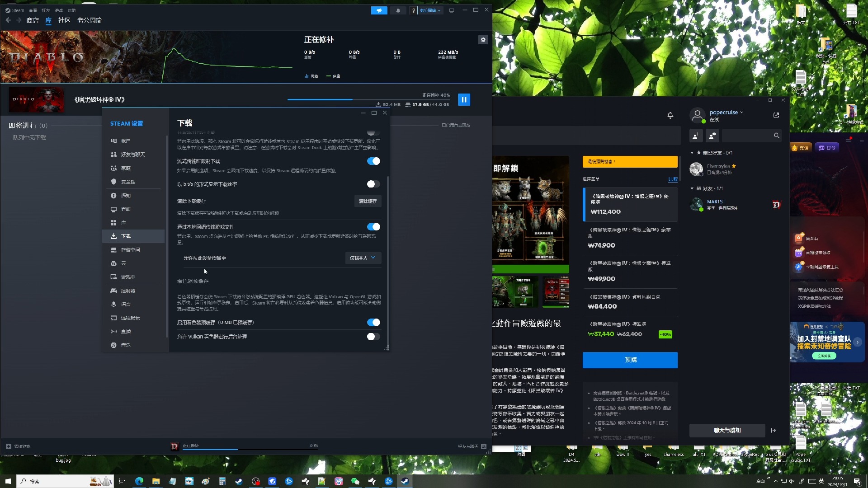This screenshot has height=488, width=868.
Task: Open the 仅我本人 transfer permission dropdown
Action: point(363,258)
